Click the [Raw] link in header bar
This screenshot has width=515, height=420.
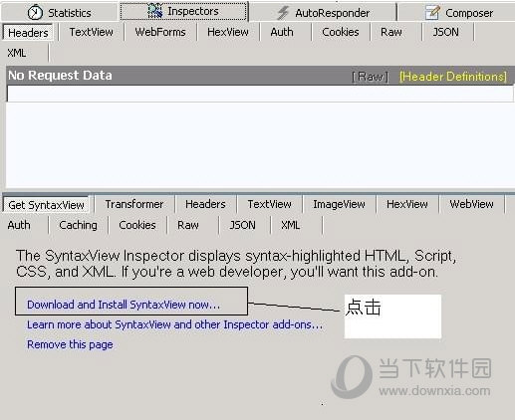[370, 77]
